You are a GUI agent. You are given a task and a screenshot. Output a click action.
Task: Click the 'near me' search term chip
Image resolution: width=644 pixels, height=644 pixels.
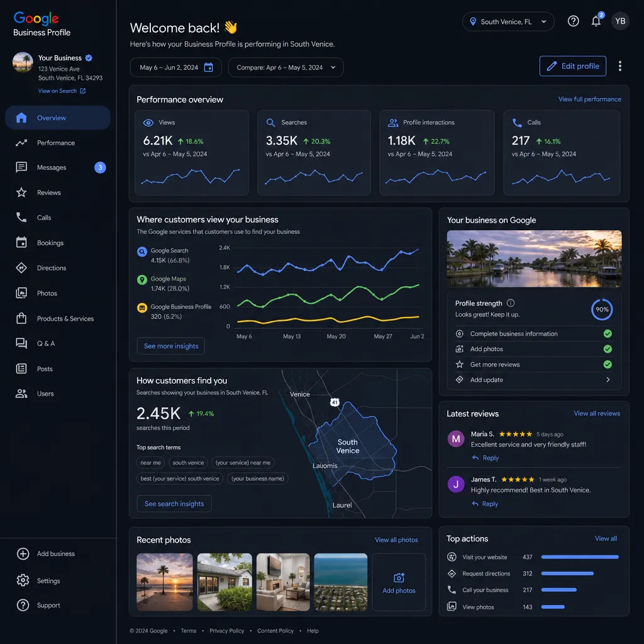tap(150, 462)
